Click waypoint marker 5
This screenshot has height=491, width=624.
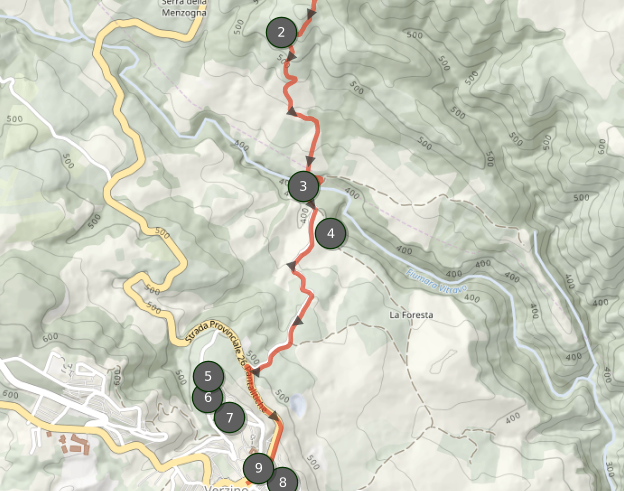pyautogui.click(x=208, y=376)
